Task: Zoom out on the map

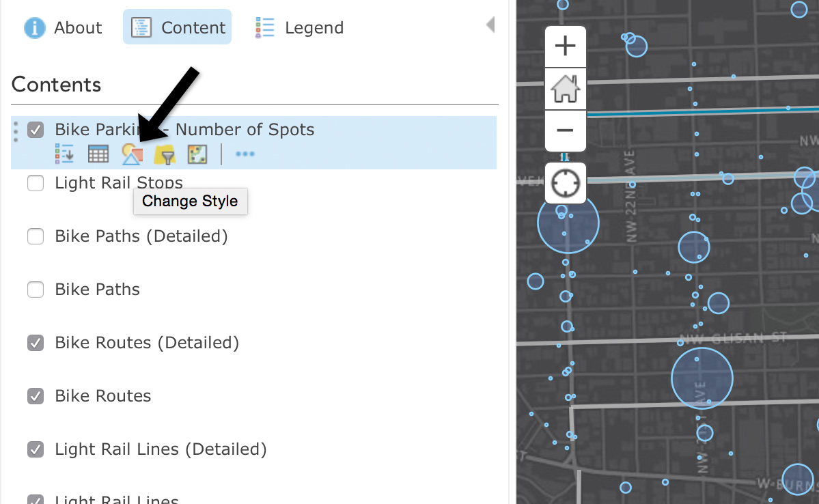Action: pyautogui.click(x=565, y=130)
